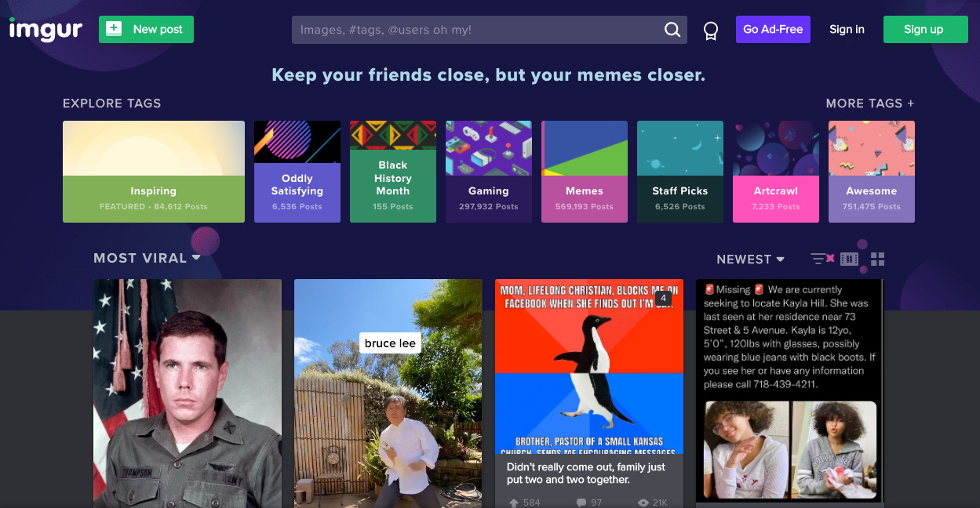Click the magnifying glass search icon
980x508 pixels.
coord(672,30)
